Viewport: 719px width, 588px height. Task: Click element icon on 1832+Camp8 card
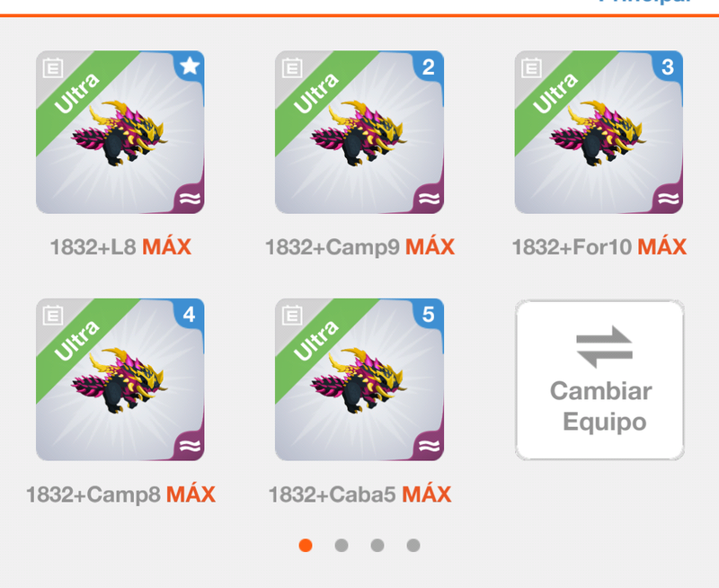pyautogui.click(x=190, y=445)
